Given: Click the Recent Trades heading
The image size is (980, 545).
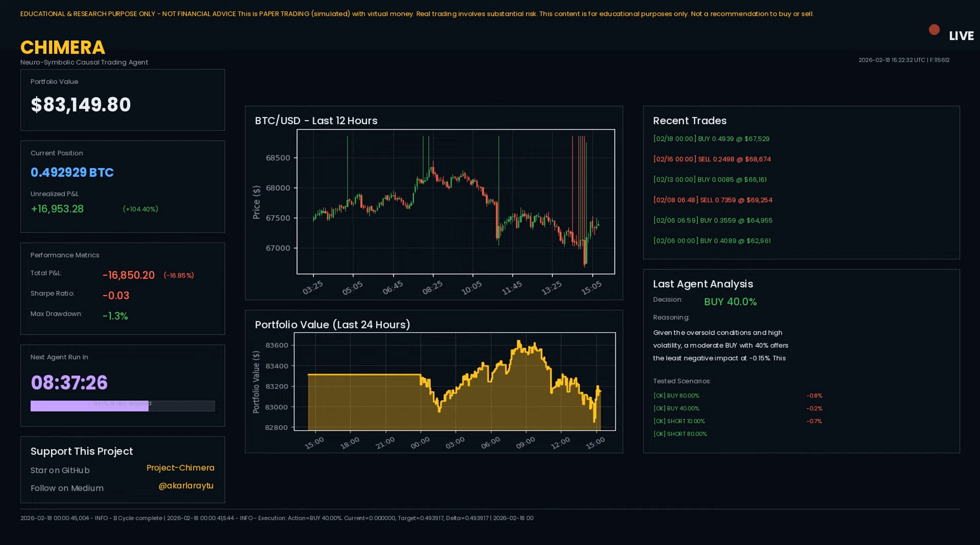Looking at the screenshot, I should tap(690, 121).
